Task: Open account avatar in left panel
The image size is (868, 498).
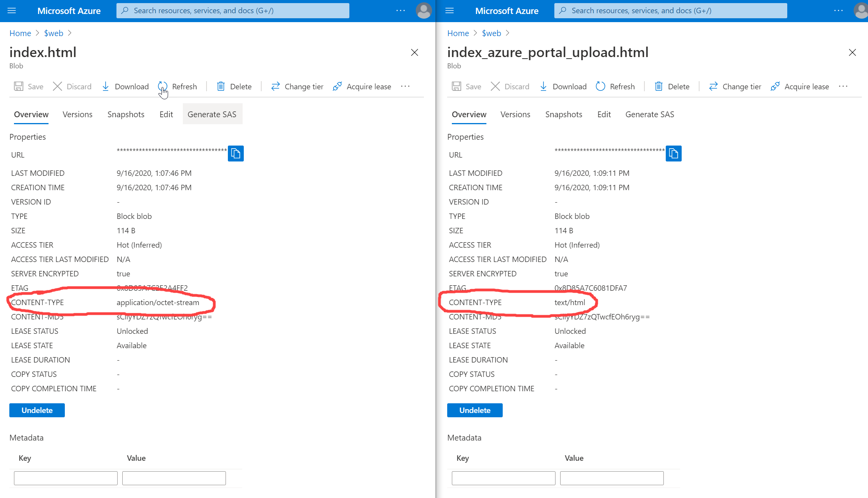Action: click(x=424, y=10)
